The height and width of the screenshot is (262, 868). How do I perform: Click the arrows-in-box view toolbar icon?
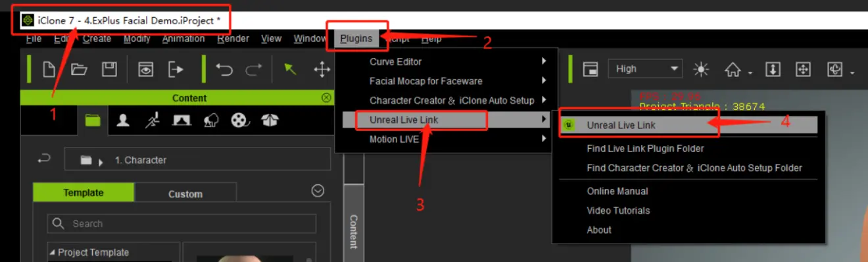(x=773, y=68)
